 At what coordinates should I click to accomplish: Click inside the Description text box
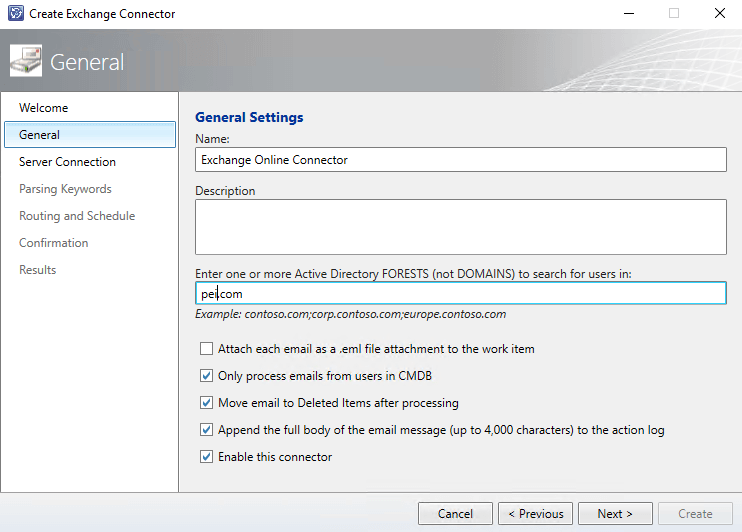[461, 227]
